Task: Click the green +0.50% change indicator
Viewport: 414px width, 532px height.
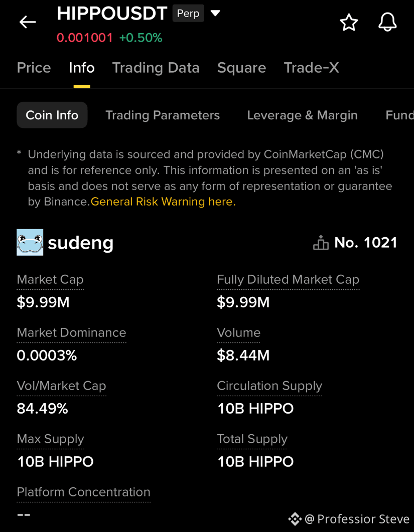Action: (141, 37)
